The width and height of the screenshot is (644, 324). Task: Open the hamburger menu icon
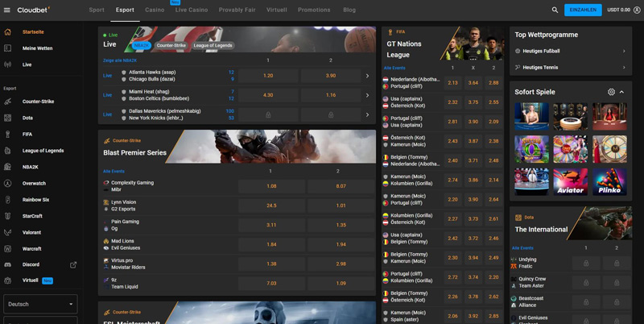tap(7, 10)
